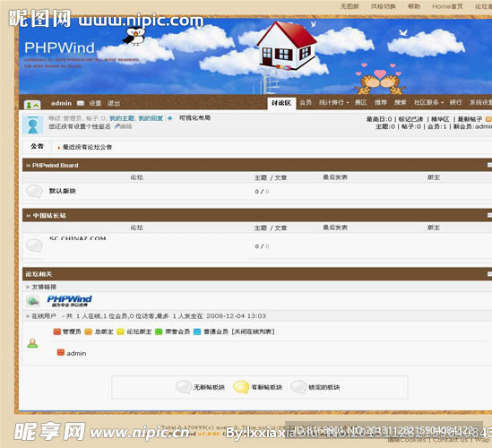The height and width of the screenshot is (448, 492).
Task: Expand the 在线用户 section
Action: click(x=44, y=316)
